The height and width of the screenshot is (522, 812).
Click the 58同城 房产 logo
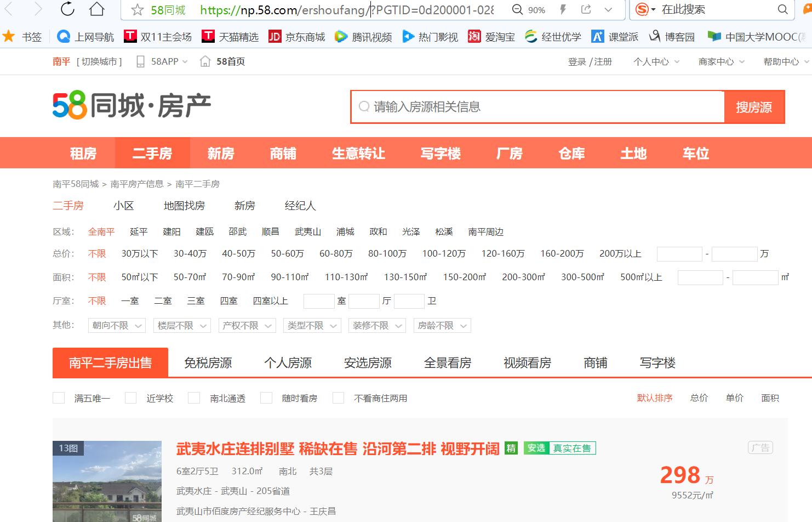pos(132,105)
